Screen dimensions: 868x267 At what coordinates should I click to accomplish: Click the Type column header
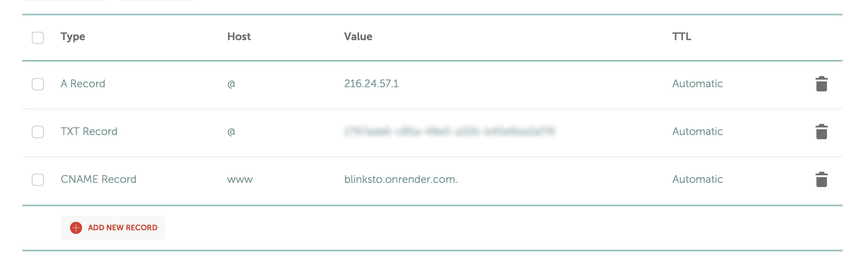click(73, 37)
